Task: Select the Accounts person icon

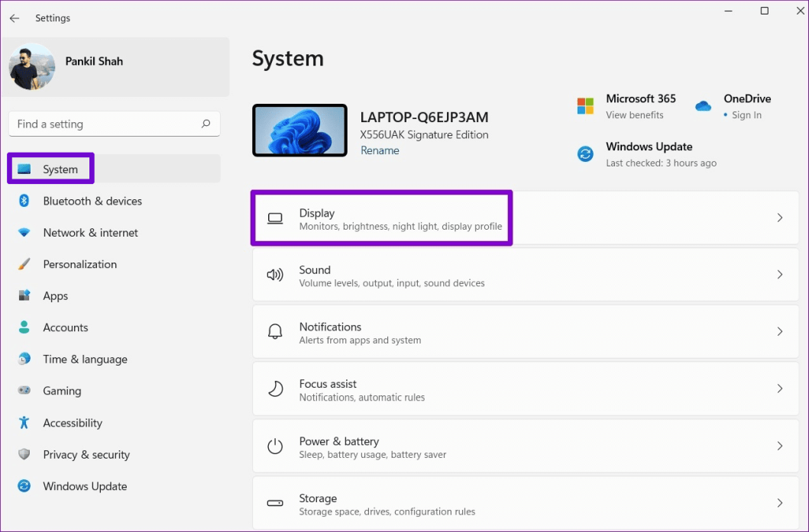Action: pos(24,327)
